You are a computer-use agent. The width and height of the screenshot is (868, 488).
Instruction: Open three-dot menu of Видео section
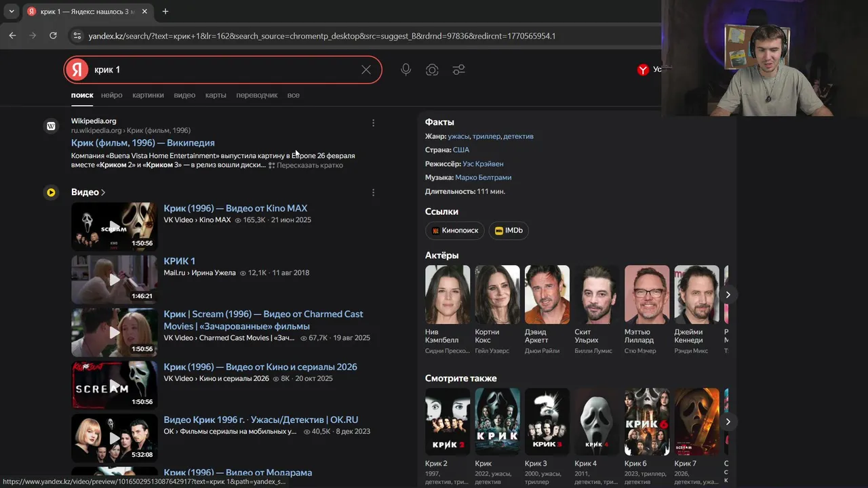tap(373, 192)
